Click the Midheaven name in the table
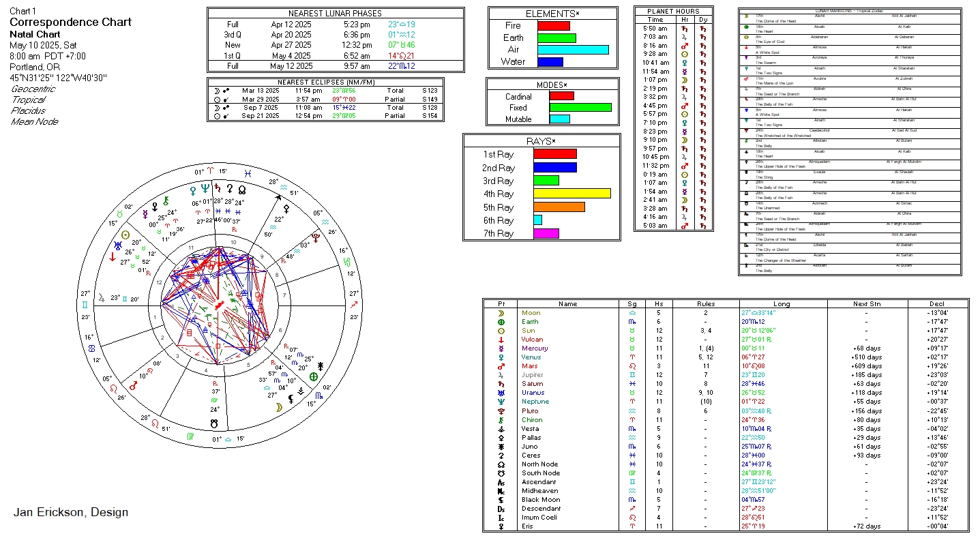Screen dimensions: 980x538 (x=539, y=491)
